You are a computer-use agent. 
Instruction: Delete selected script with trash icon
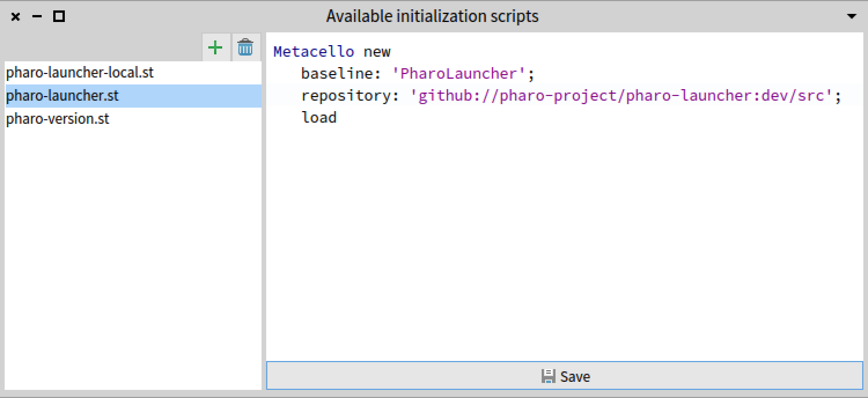point(246,47)
